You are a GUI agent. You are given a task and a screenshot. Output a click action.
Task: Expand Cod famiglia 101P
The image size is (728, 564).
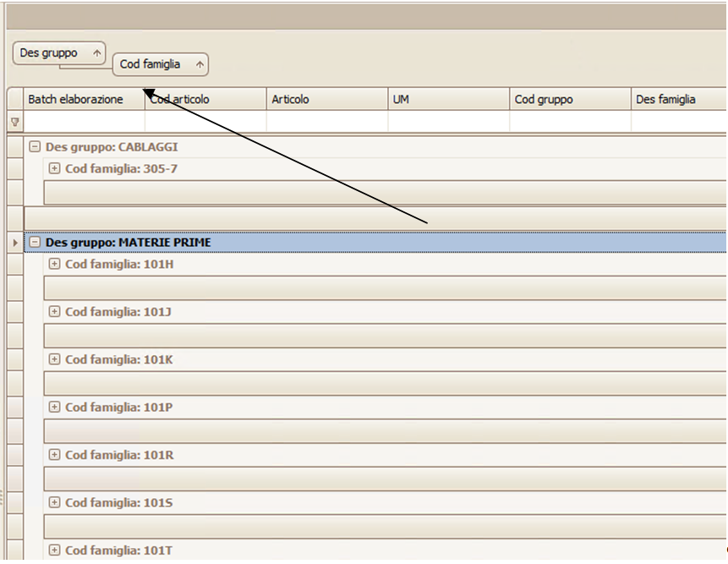tap(55, 407)
